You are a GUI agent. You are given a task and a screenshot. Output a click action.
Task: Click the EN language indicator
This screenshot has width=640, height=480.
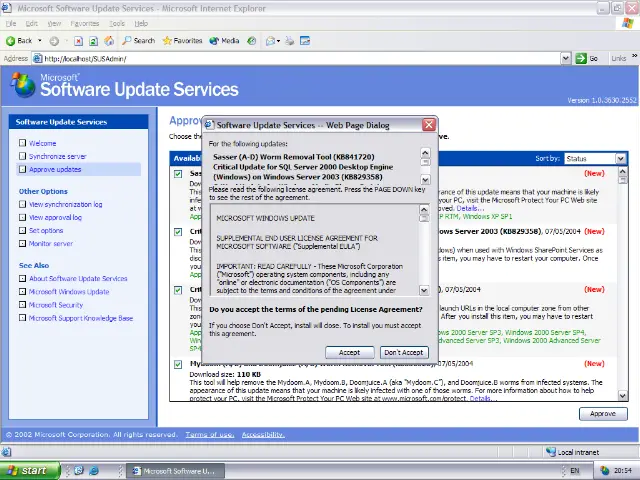(575, 471)
